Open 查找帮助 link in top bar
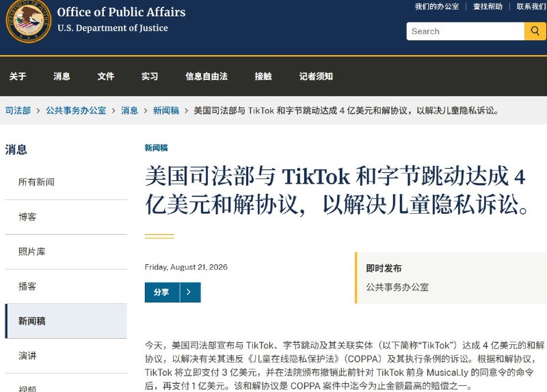Viewport: 547px width, 392px height. pyautogui.click(x=488, y=6)
